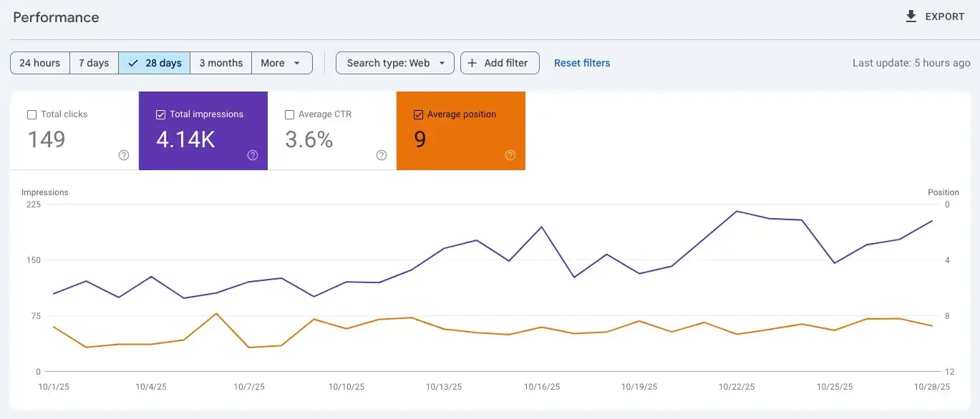
Task: Click the Export download icon
Action: pyautogui.click(x=911, y=16)
